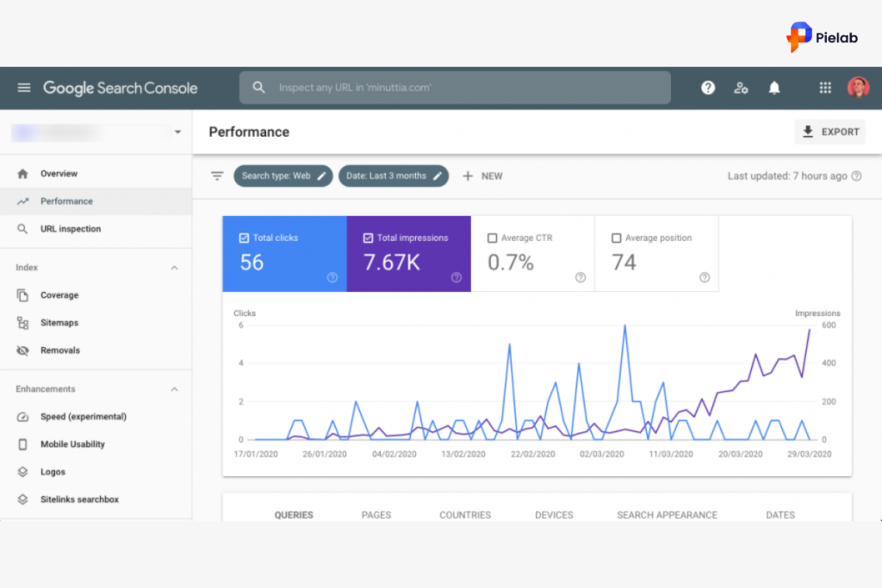Viewport: 882px width, 588px height.
Task: Click the filter list icon
Action: tap(217, 176)
